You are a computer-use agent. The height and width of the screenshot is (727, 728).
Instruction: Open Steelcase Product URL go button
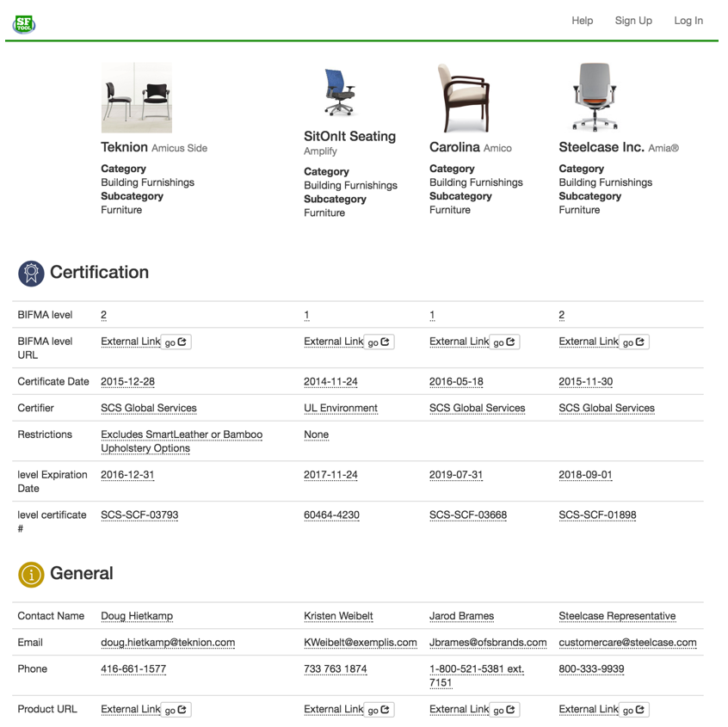coord(633,710)
